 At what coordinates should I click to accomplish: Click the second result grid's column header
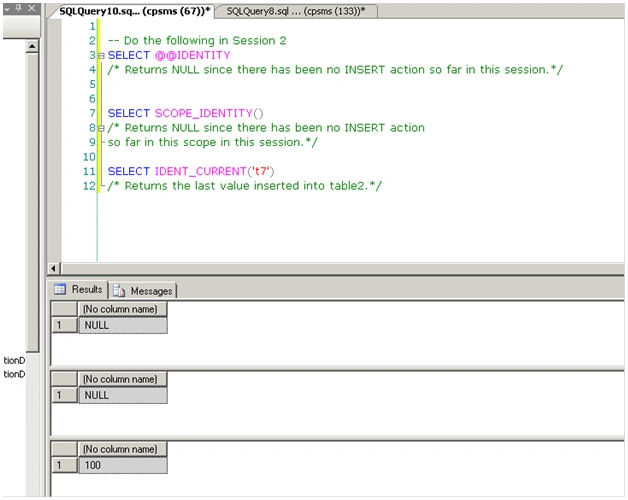[x=123, y=379]
